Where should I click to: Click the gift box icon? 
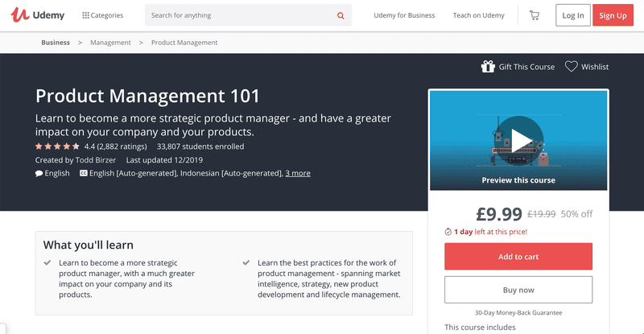(488, 66)
